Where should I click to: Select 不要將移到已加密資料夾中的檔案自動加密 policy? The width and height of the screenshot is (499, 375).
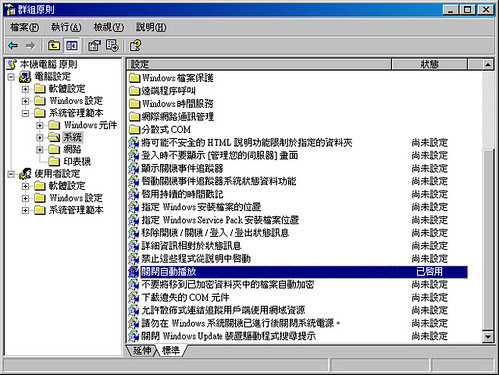[228, 284]
